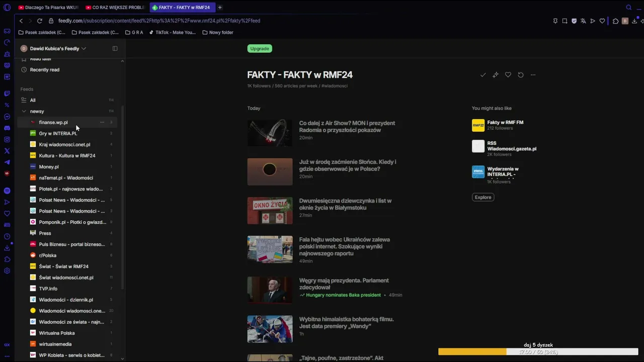Open the Okno Życia article thumbnail
The width and height of the screenshot is (644, 362).
[x=270, y=211]
